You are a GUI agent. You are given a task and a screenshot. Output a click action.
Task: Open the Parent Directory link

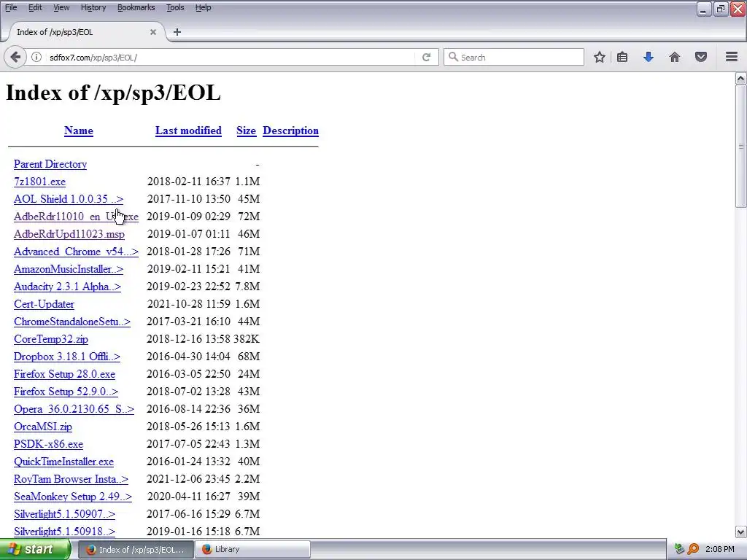[x=50, y=164]
